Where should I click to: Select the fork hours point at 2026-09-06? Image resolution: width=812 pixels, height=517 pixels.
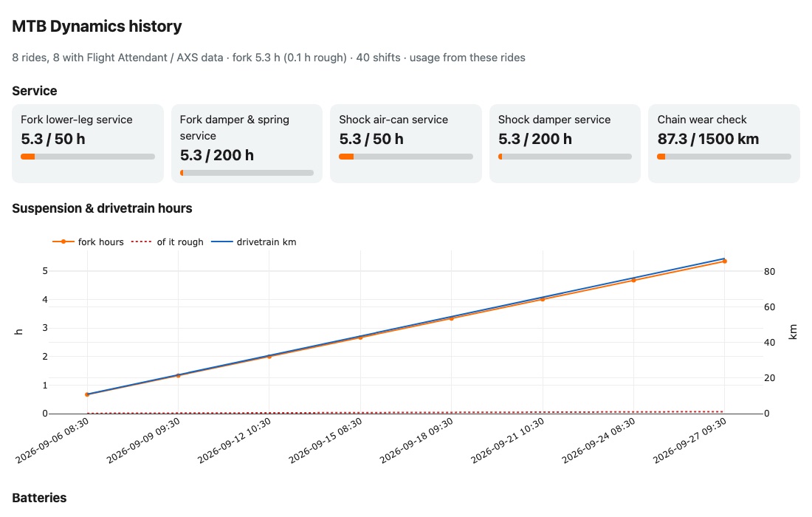click(87, 394)
